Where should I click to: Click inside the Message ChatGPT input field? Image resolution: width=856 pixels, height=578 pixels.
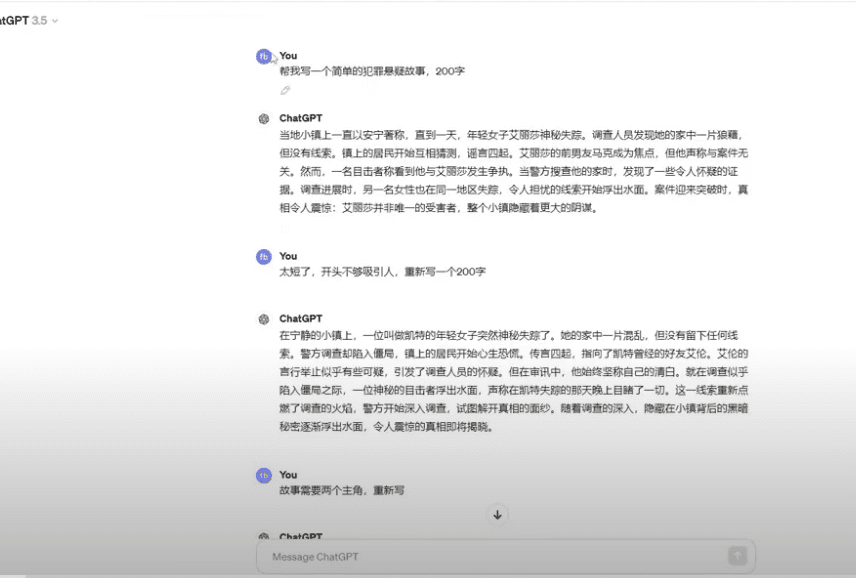tap(490, 556)
